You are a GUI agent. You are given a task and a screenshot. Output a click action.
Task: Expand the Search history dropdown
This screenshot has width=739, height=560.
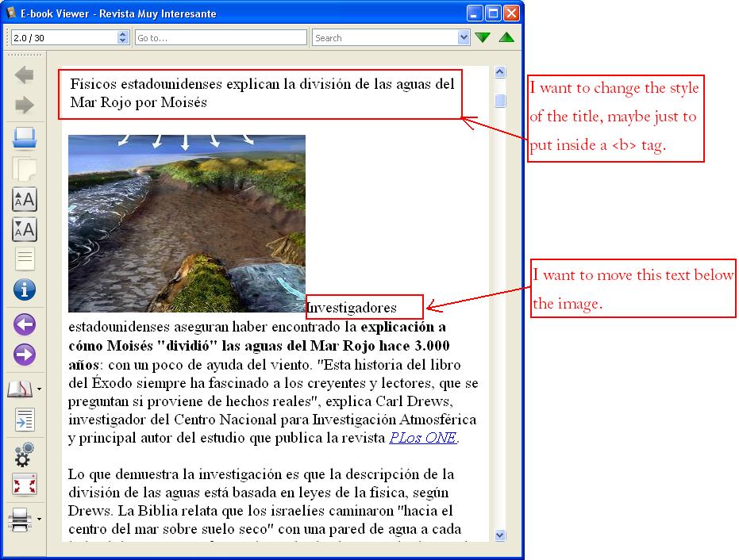pos(464,38)
